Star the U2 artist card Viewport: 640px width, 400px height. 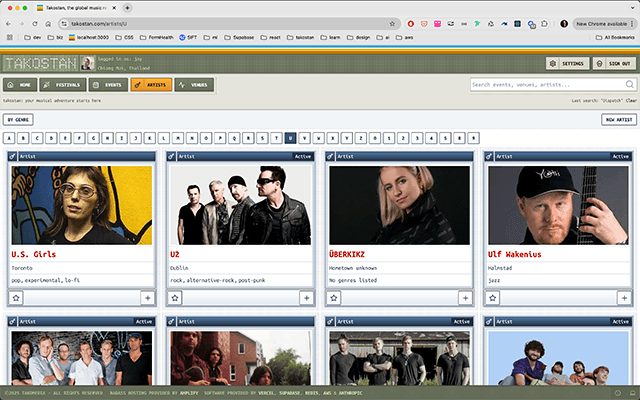pos(175,298)
